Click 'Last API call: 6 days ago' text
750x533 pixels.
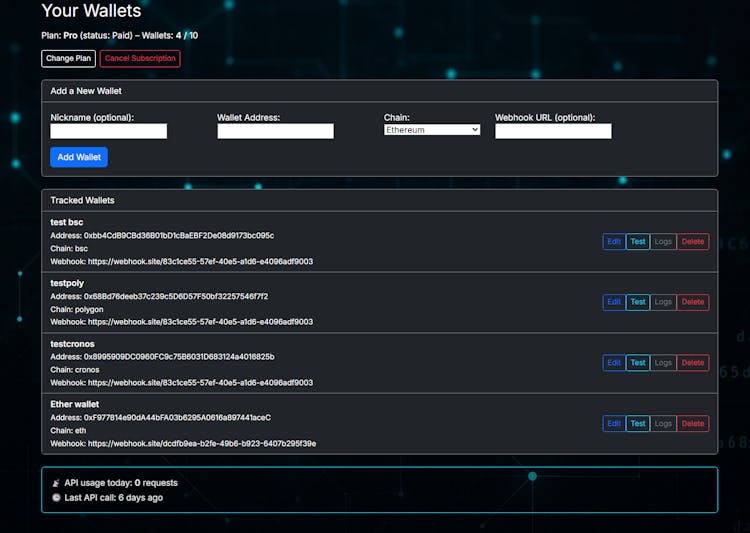click(114, 498)
